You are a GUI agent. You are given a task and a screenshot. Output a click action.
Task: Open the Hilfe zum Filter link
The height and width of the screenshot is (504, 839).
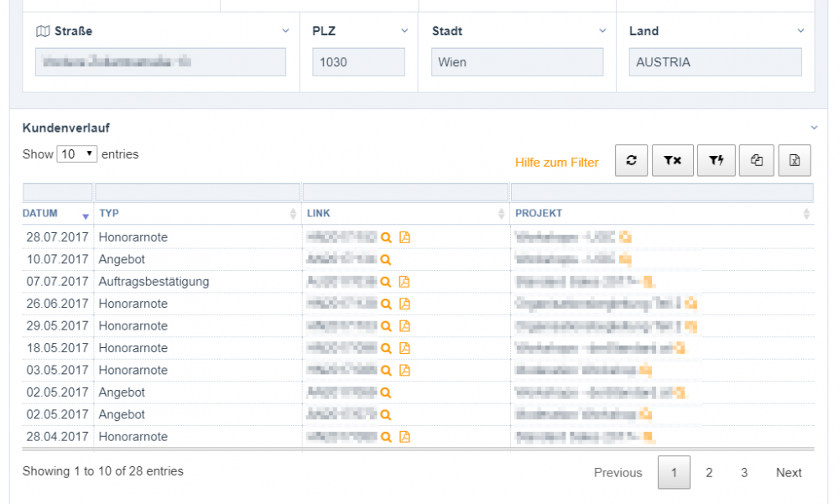(556, 163)
